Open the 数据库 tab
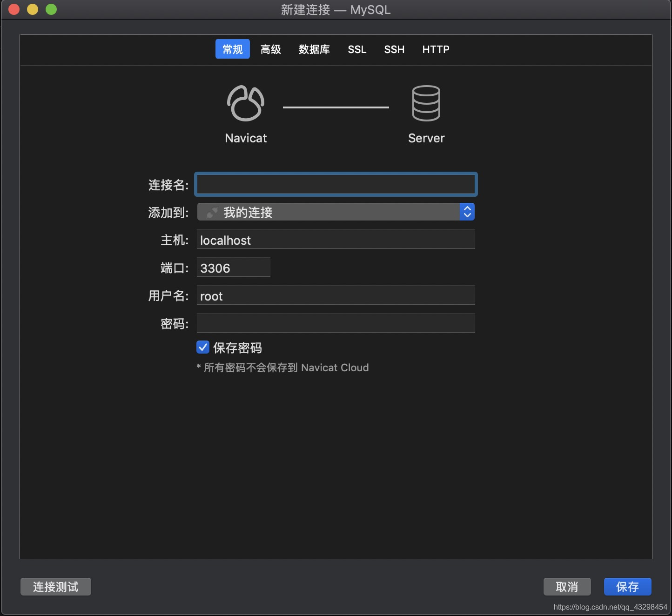672x616 pixels. (314, 49)
